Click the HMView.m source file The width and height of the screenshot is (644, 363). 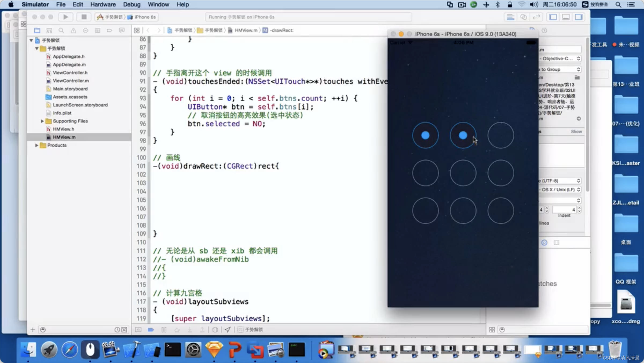click(x=64, y=137)
